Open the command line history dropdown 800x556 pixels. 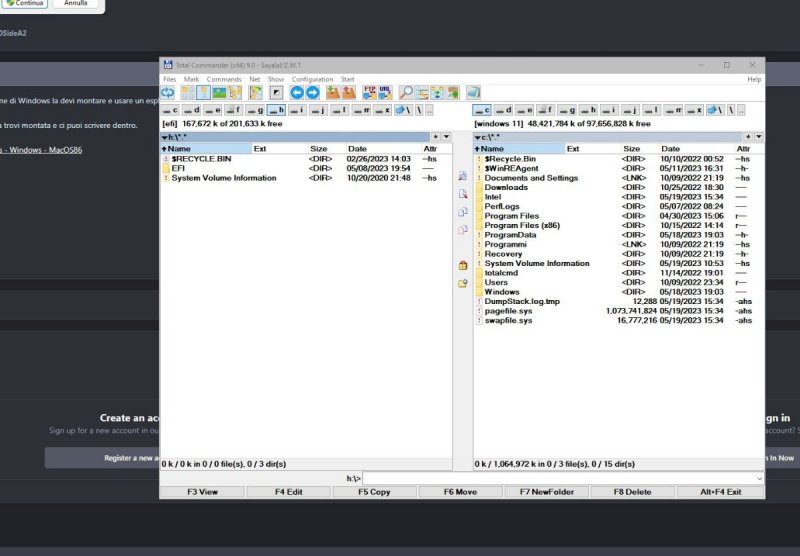(759, 478)
